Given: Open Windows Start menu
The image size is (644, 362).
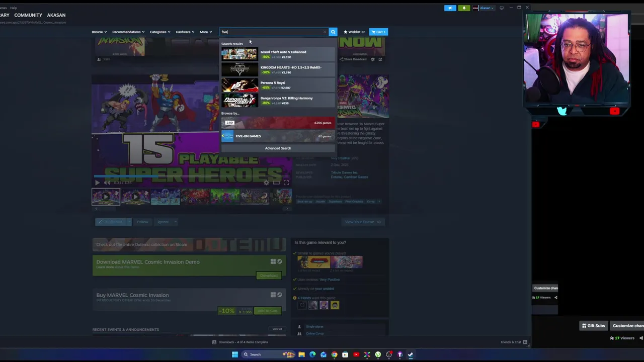Looking at the screenshot, I should coord(234,354).
